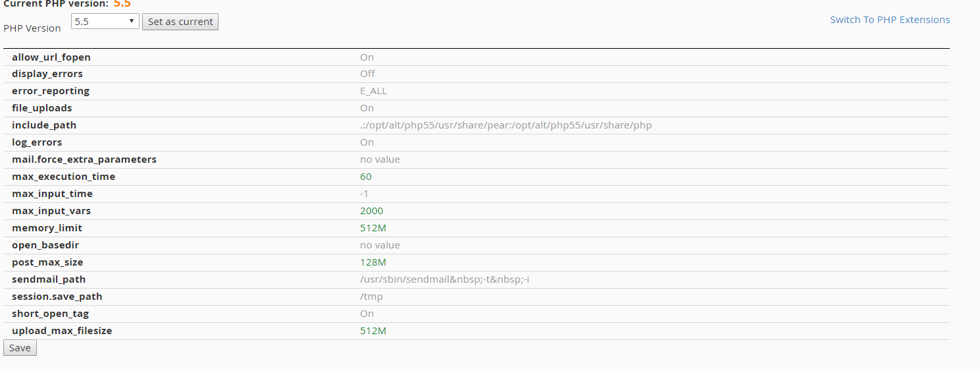Toggle display_errors value Off

pyautogui.click(x=367, y=74)
